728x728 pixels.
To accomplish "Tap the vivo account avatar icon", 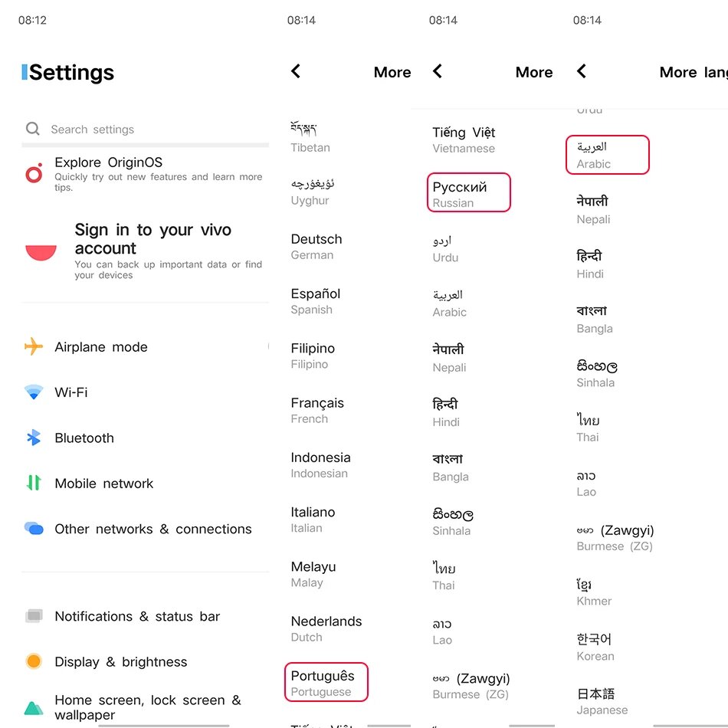I will tap(41, 252).
